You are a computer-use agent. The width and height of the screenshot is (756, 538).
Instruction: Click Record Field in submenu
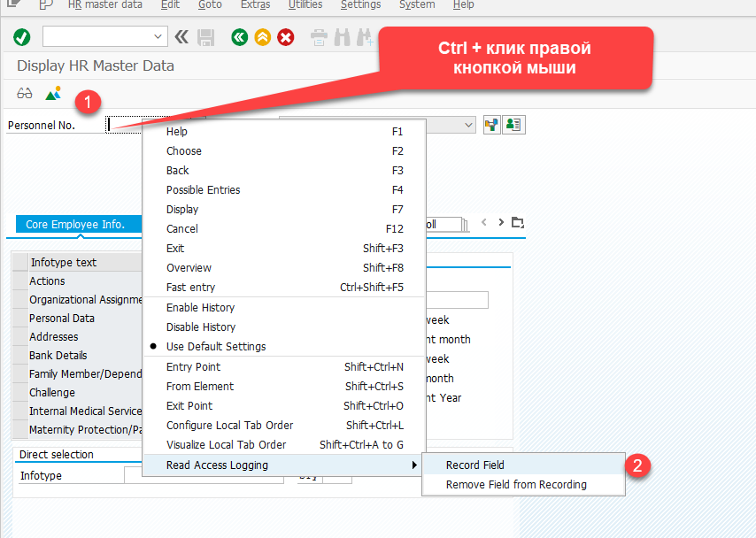(523, 465)
